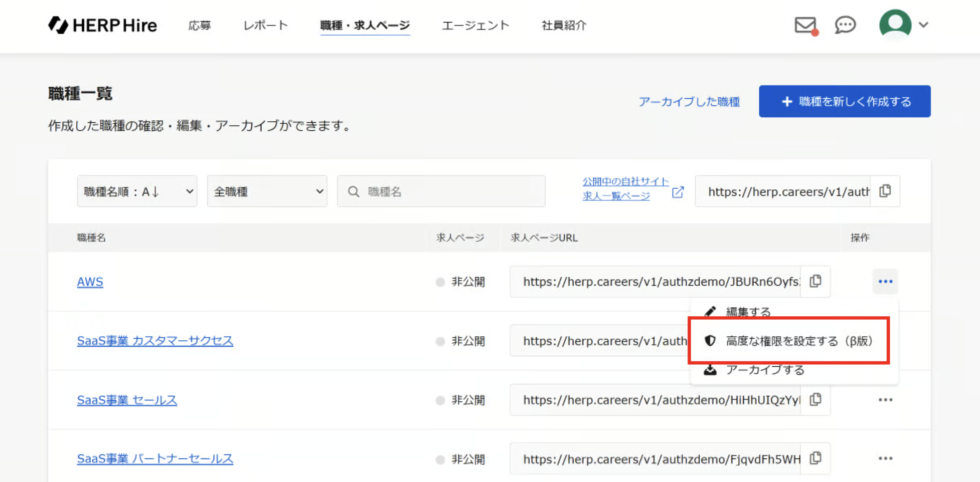Viewport: 980px width, 482px height.
Task: Copy the SaaS事業 セールス job URL
Action: tap(815, 400)
